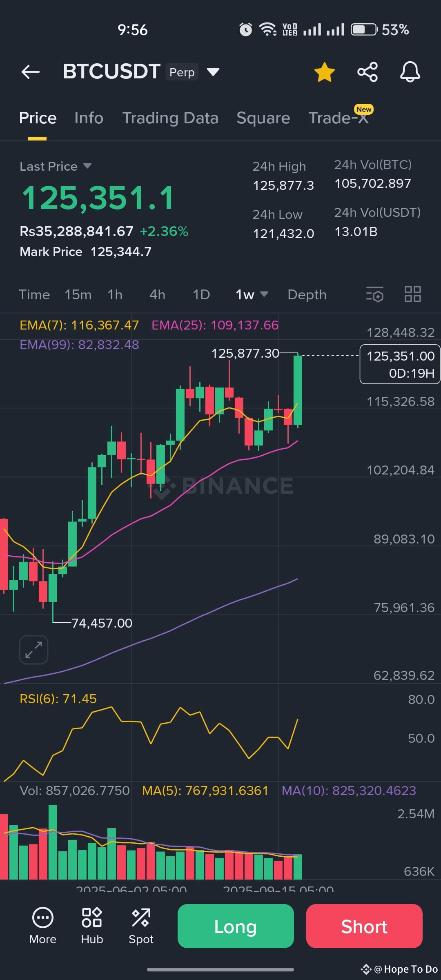
Task: Tap the 24h Vol(BTC) value 105,702.897
Action: pos(373,183)
